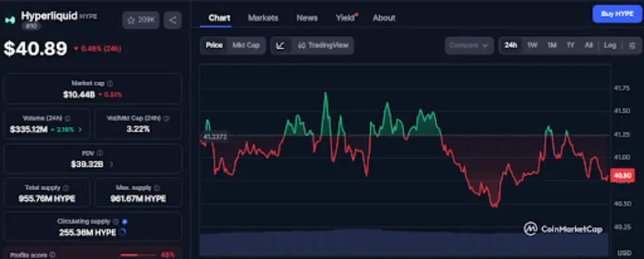The height and width of the screenshot is (259, 644).
Task: Click the Profile score info icon
Action: (52, 255)
